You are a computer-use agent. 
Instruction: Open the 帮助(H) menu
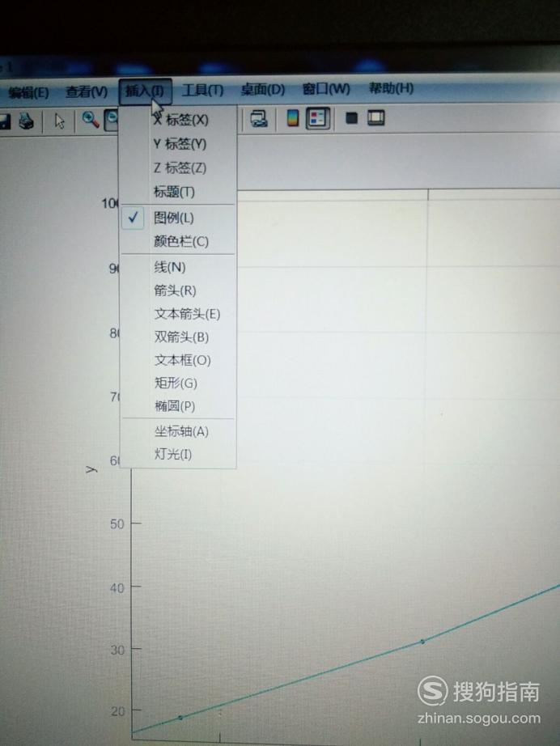pyautogui.click(x=391, y=88)
